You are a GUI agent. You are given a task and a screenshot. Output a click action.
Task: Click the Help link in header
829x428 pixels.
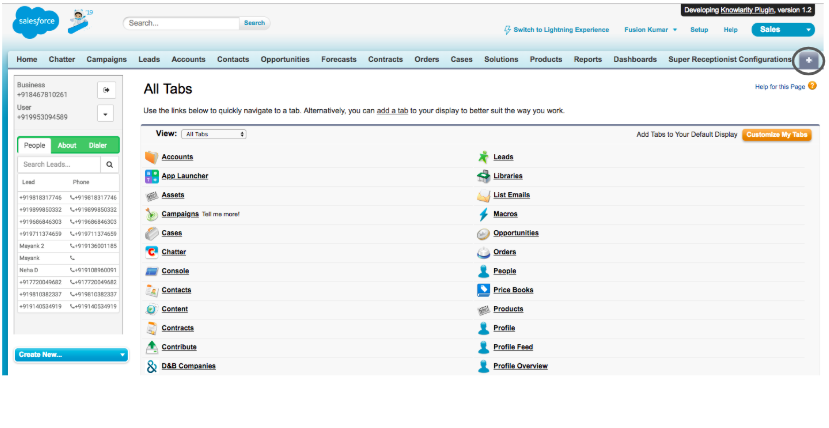point(730,30)
